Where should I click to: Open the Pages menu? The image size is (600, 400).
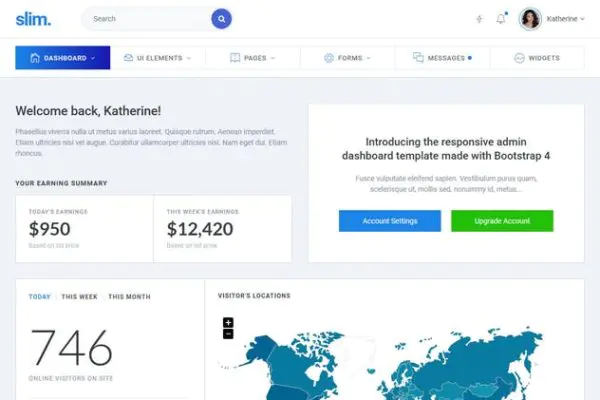point(253,58)
